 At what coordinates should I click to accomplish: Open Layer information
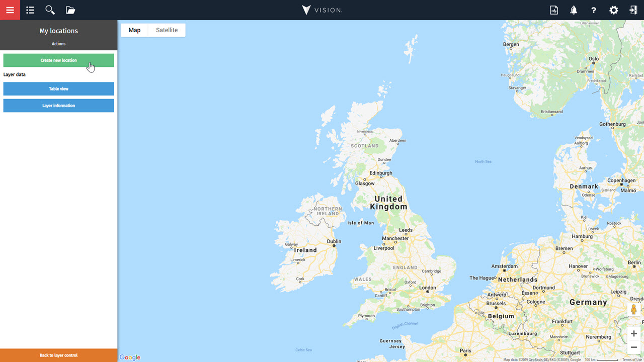59,106
